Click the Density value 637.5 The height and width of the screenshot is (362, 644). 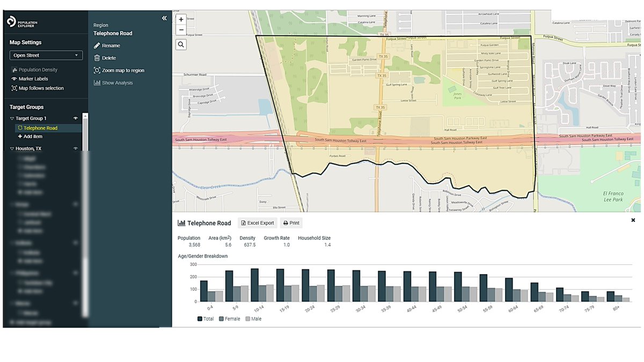point(250,245)
